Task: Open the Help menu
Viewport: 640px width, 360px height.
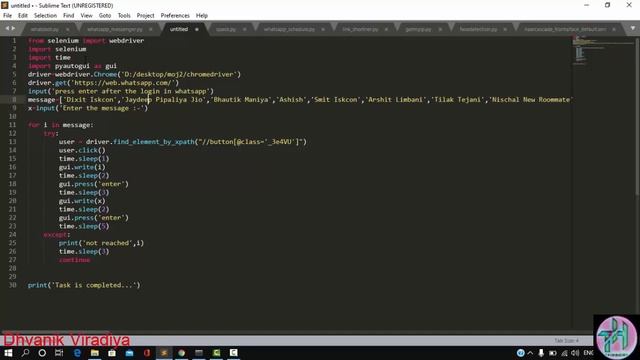Action: click(202, 16)
